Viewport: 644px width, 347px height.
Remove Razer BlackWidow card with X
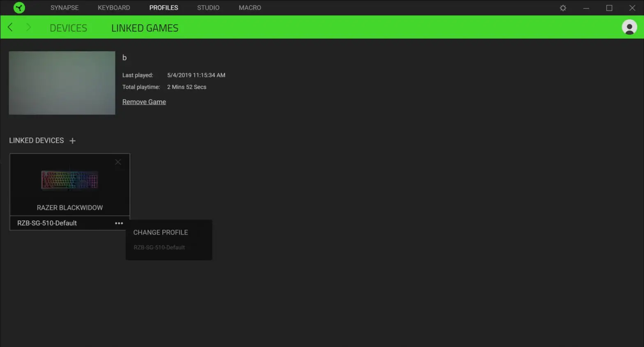(118, 162)
